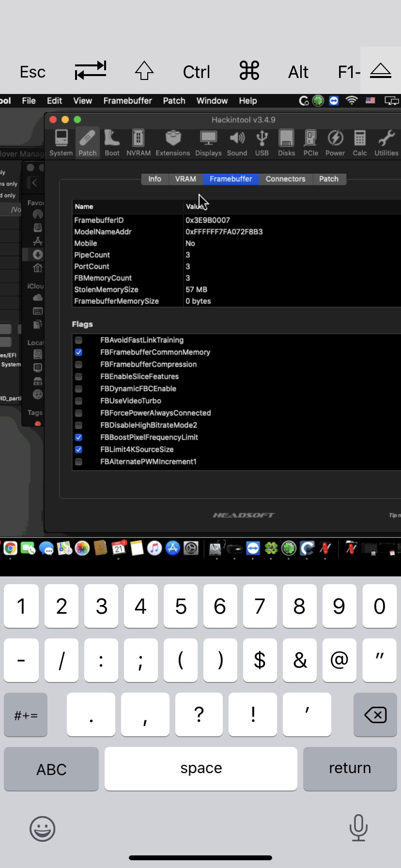
Task: Click the TeamViewer menu bar icon
Action: click(x=334, y=101)
